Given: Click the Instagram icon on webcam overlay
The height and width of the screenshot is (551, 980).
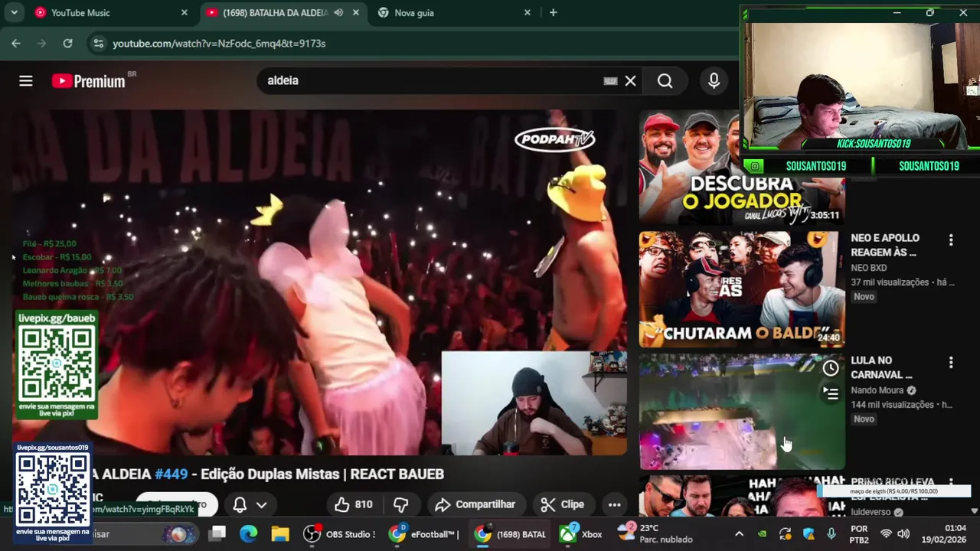Looking at the screenshot, I should pyautogui.click(x=756, y=166).
